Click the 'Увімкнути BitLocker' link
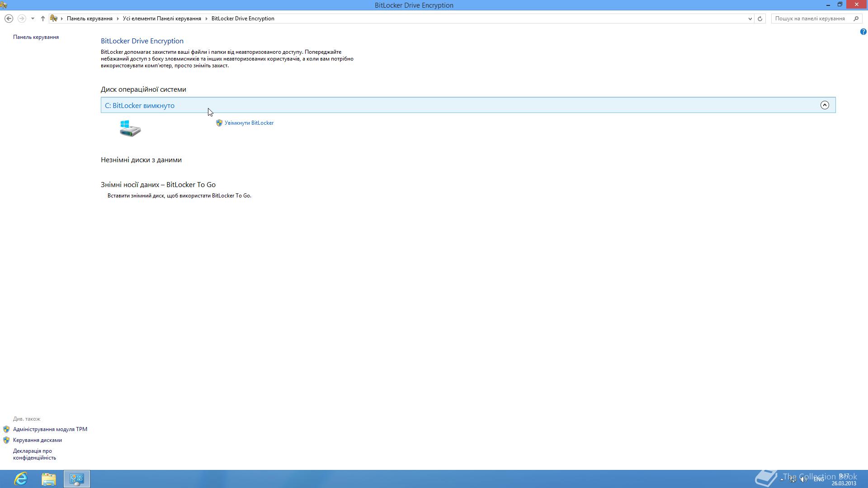This screenshot has height=488, width=868. [249, 123]
